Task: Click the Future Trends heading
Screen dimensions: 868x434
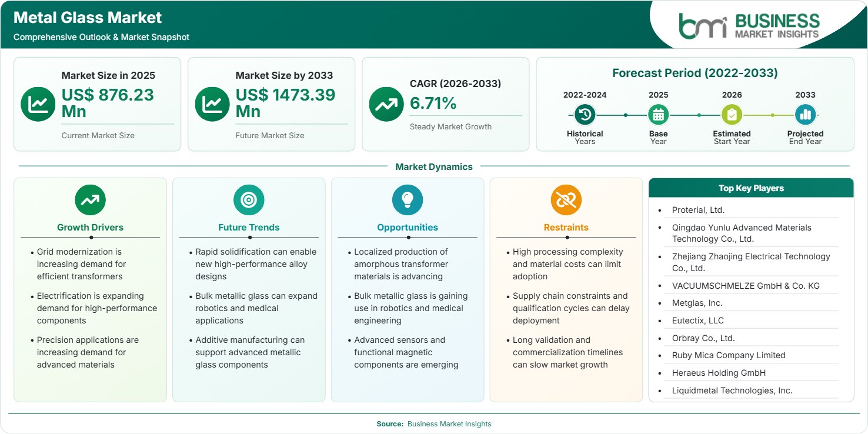Action: (249, 227)
